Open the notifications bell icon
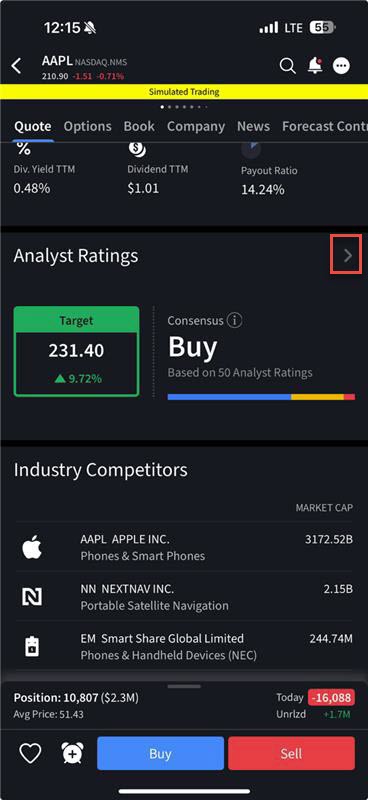 pyautogui.click(x=315, y=66)
